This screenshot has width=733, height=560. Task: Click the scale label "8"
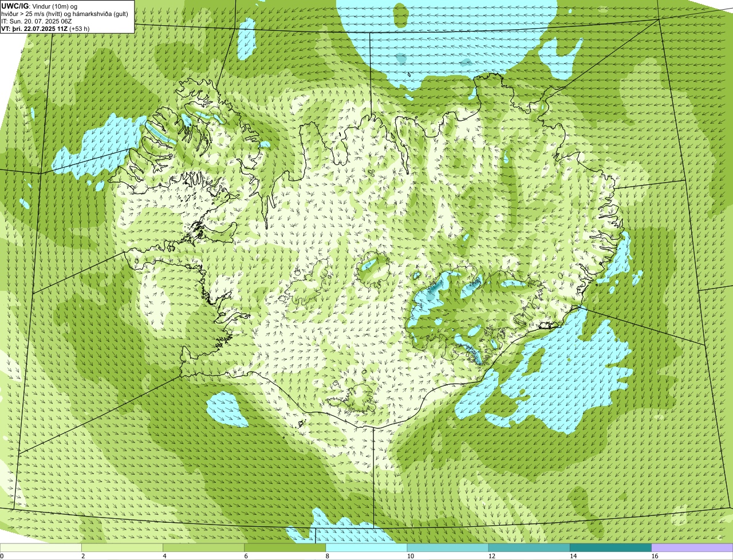tap(327, 556)
